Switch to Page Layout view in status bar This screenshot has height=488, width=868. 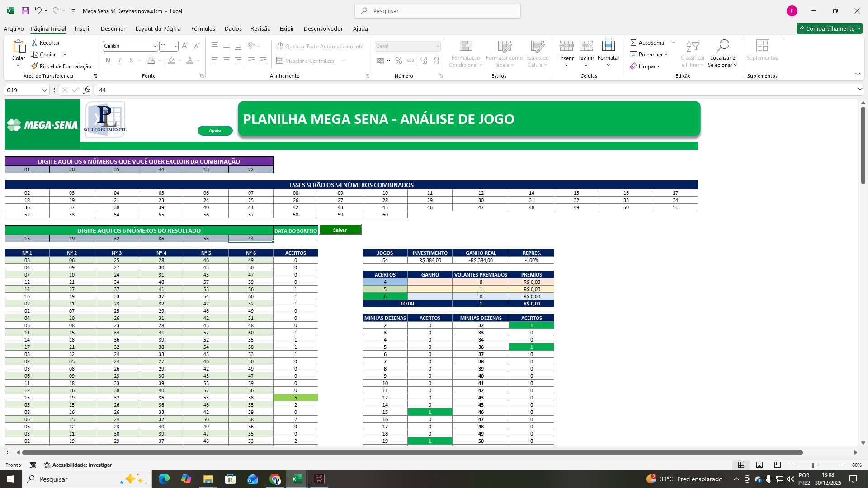[x=759, y=465]
